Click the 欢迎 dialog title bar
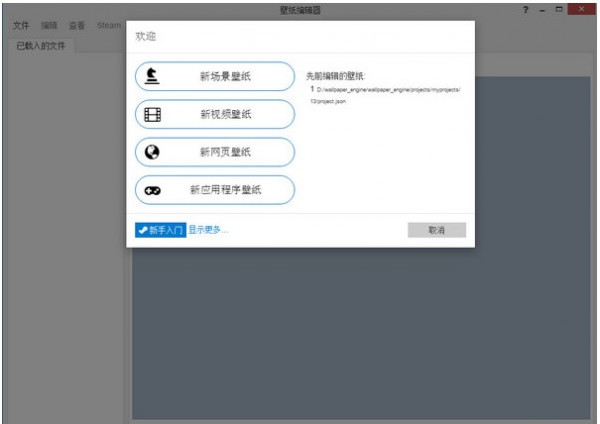The height and width of the screenshot is (424, 600). coord(300,36)
